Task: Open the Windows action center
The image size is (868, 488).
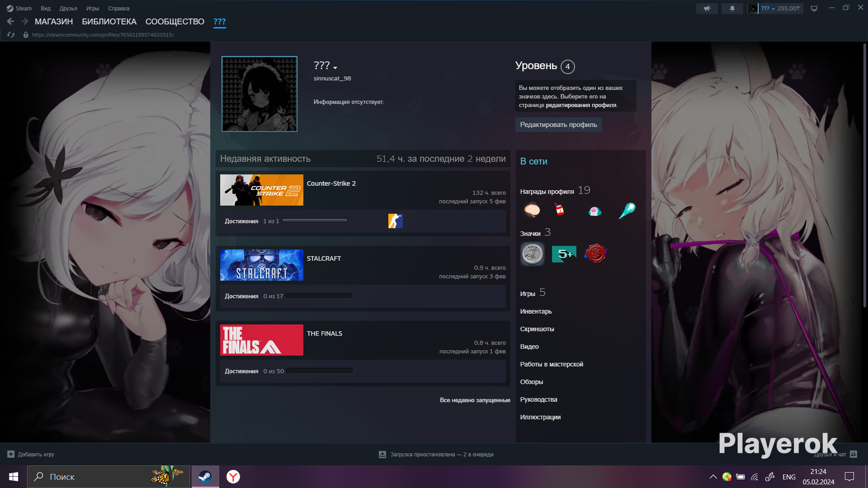Action: [849, 477]
